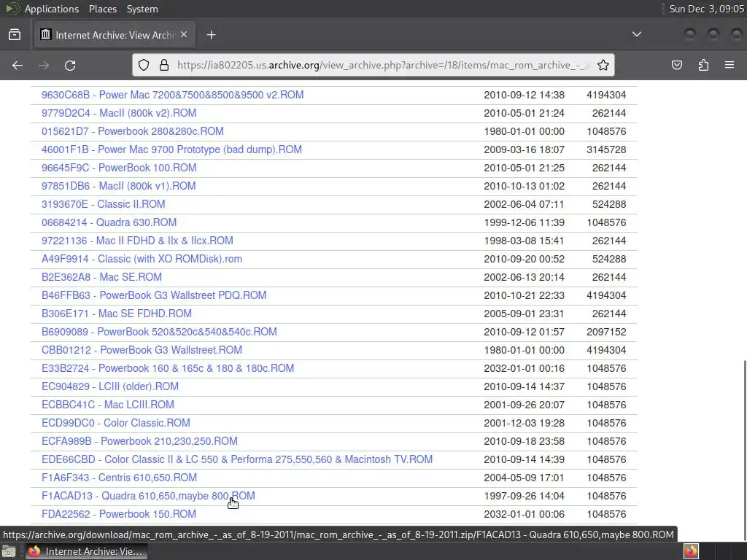Click date 1997-09-26 14:04 for Quadra 610
The width and height of the screenshot is (747, 560).
524,496
